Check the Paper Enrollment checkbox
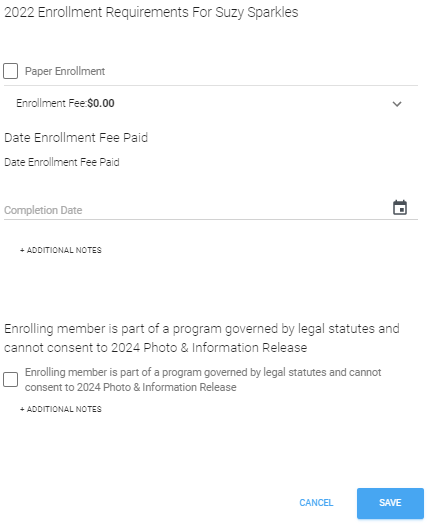 pos(10,71)
